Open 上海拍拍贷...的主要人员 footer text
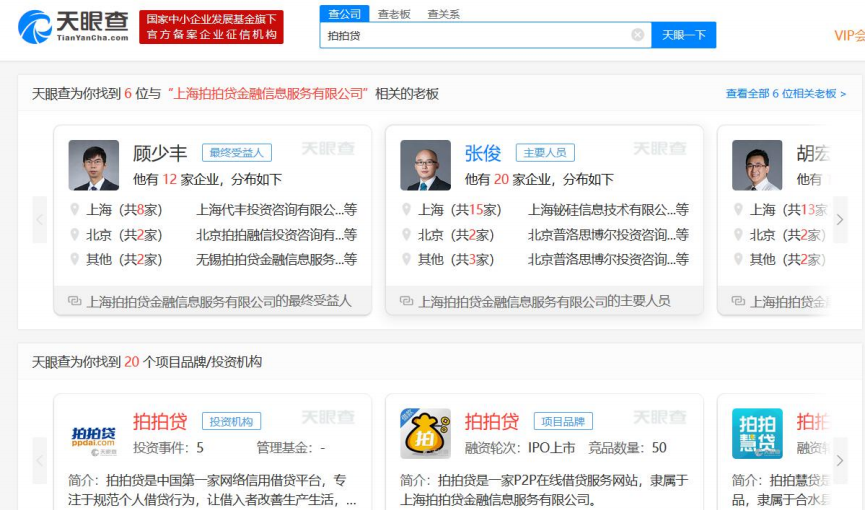Viewport: 865px width, 510px height. (544, 301)
